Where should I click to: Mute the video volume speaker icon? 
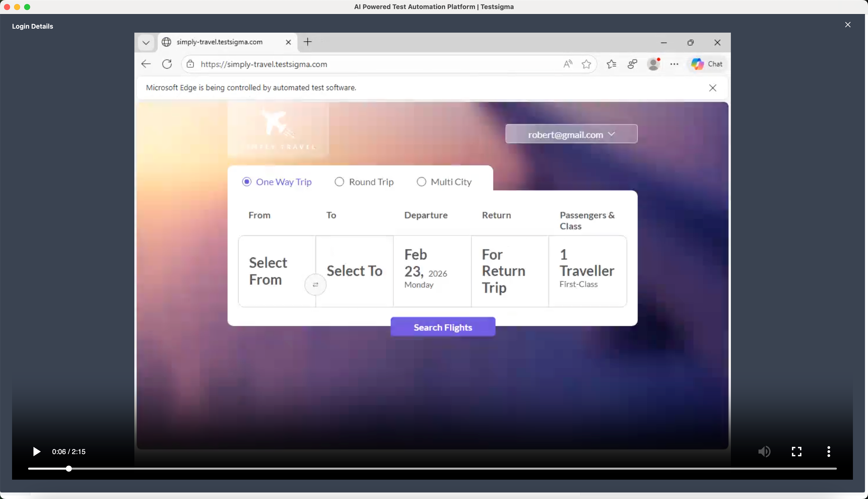[764, 451]
